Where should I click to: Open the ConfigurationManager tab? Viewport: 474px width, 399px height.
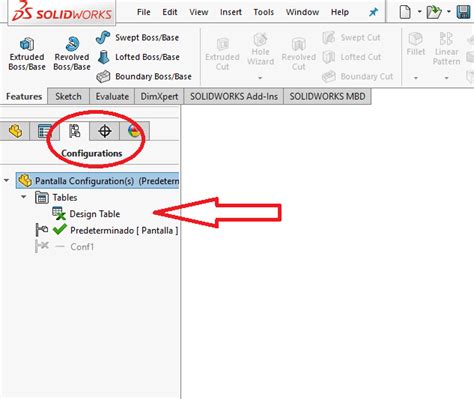click(74, 131)
